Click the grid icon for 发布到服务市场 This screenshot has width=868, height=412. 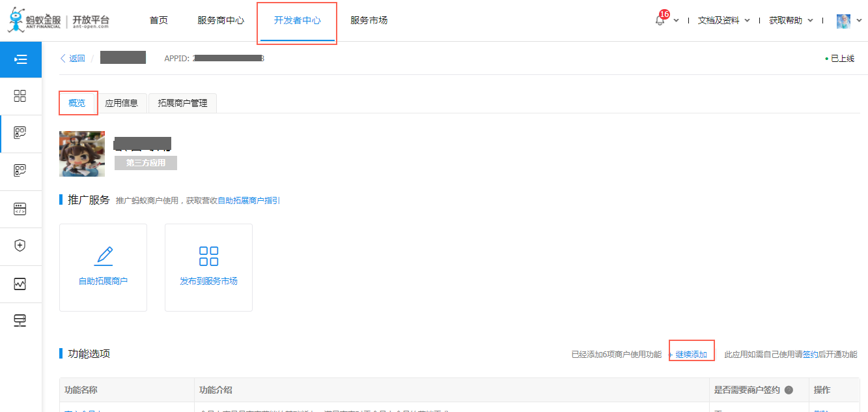[208, 256]
